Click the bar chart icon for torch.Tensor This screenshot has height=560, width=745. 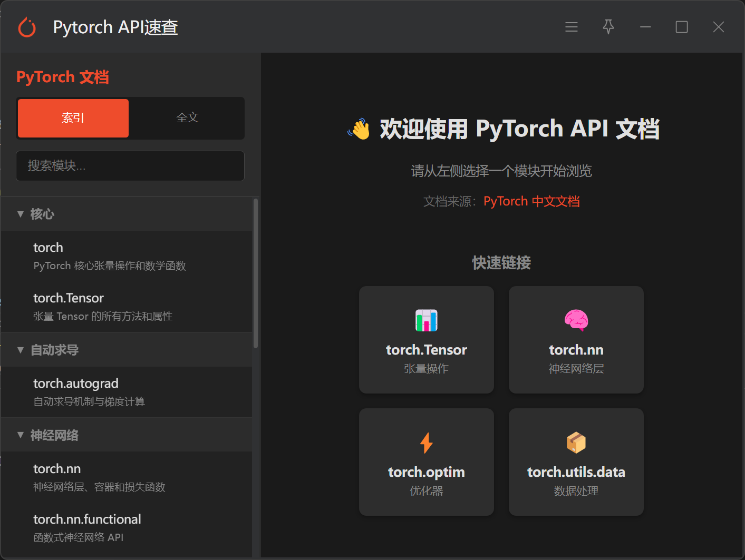pos(426,320)
